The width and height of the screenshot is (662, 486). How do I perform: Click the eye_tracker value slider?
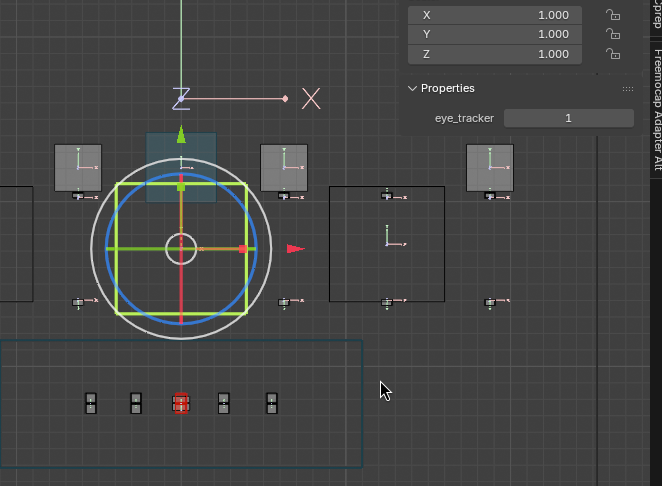pyautogui.click(x=568, y=118)
